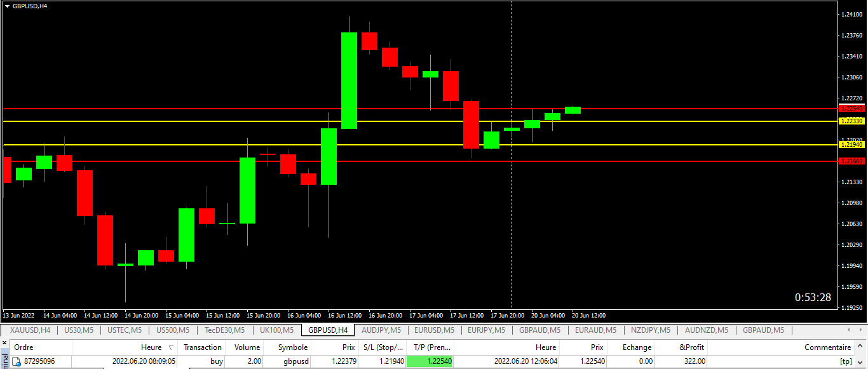
Task: Click the yellow 1.22330 price axis label
Action: click(x=852, y=121)
